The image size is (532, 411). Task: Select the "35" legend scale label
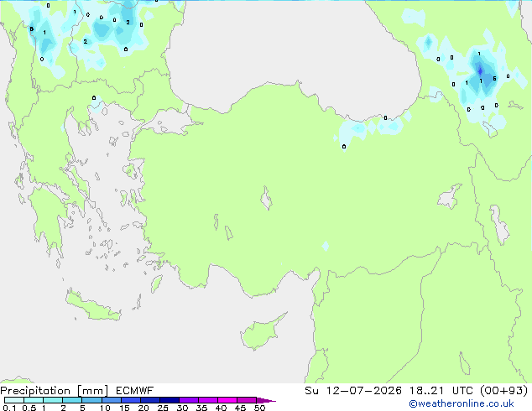tap(201, 408)
